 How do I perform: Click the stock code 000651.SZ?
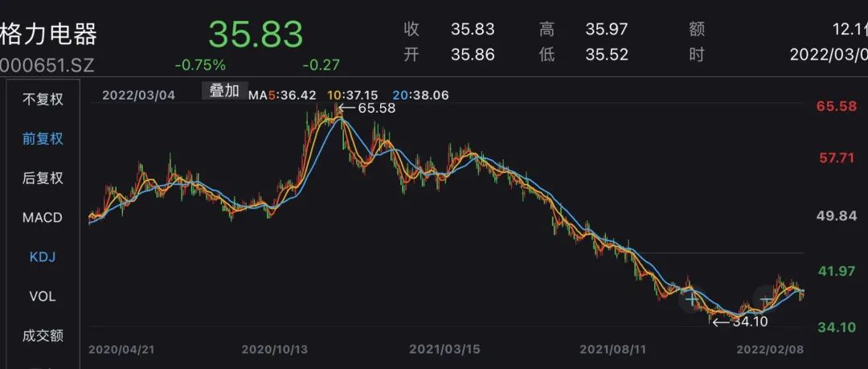48,65
